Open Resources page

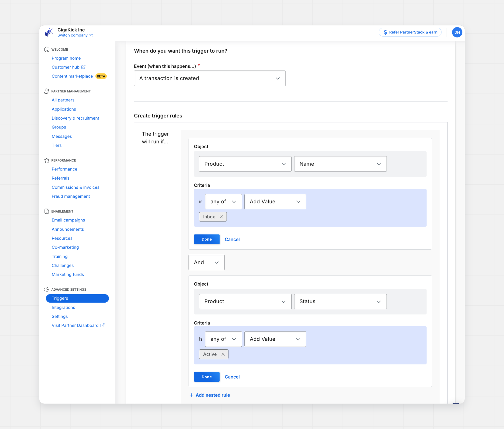62,238
